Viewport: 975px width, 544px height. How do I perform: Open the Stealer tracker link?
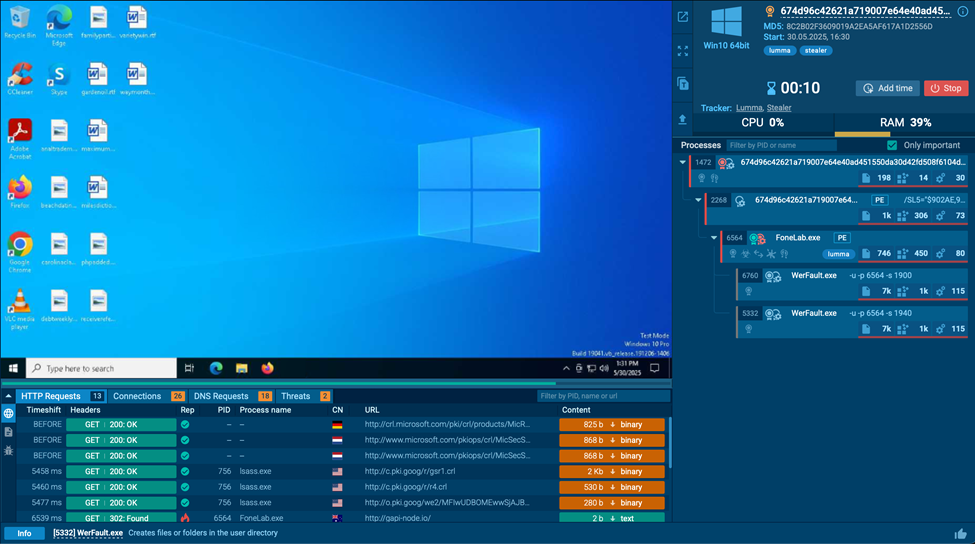click(779, 108)
